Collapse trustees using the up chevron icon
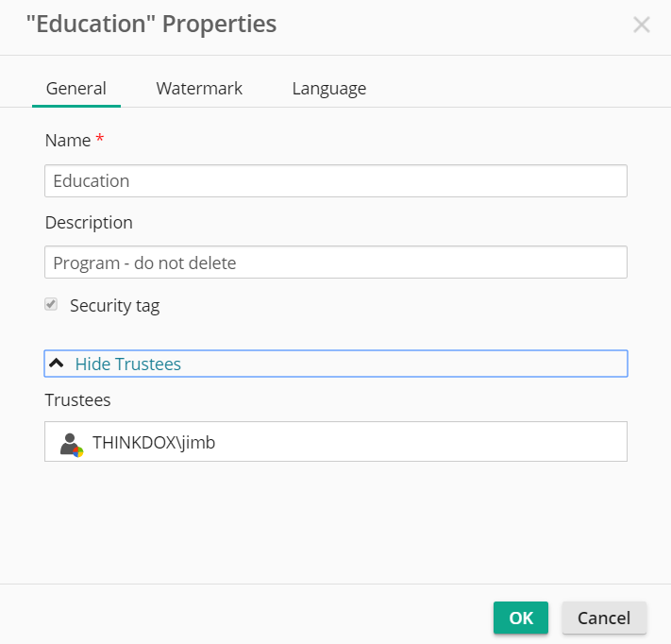Screen dimensions: 671x644 56,364
